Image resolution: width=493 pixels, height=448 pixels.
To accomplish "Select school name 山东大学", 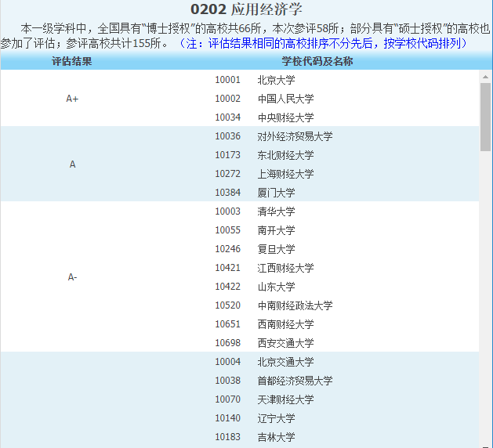I will [x=276, y=287].
